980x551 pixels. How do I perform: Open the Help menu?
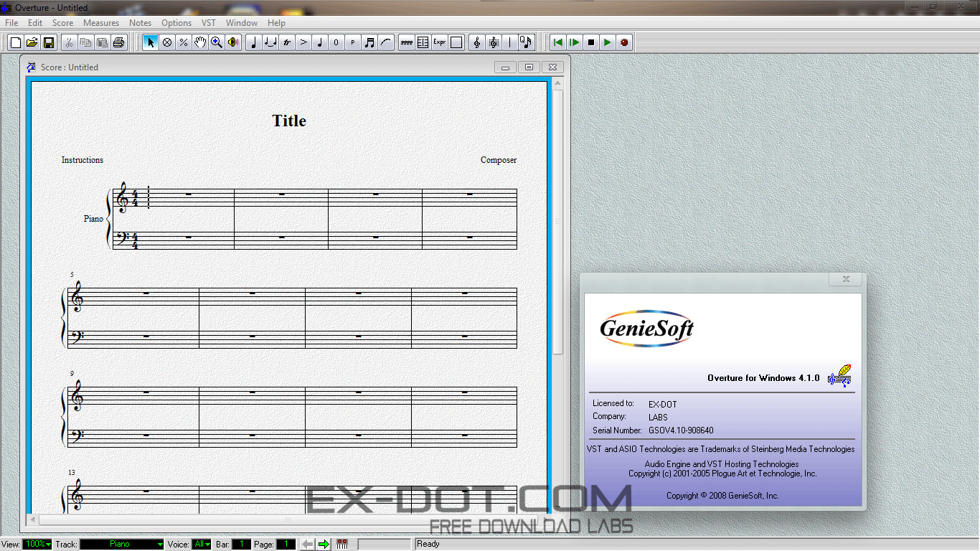pyautogui.click(x=276, y=23)
